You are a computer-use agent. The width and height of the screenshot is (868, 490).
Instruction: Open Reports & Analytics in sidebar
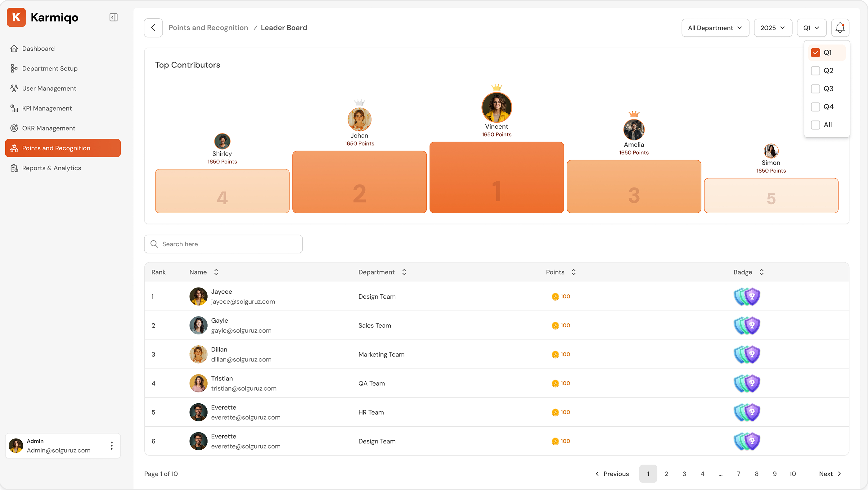[63, 168]
